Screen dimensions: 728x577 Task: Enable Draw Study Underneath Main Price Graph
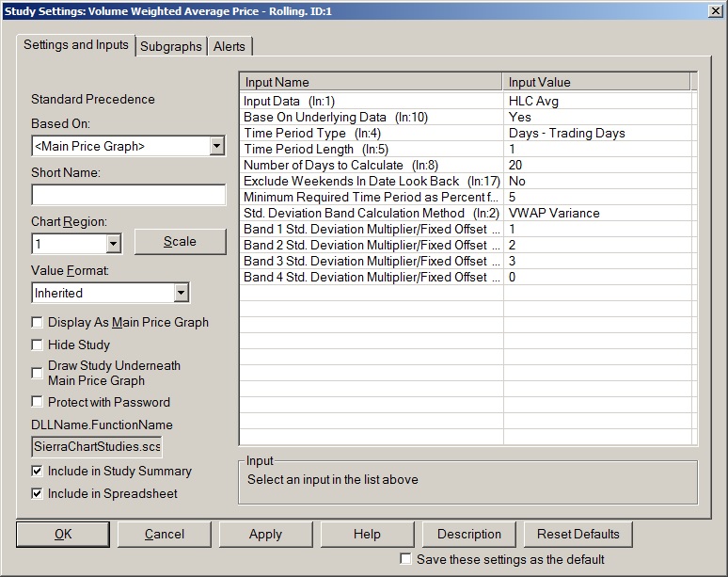click(x=38, y=373)
